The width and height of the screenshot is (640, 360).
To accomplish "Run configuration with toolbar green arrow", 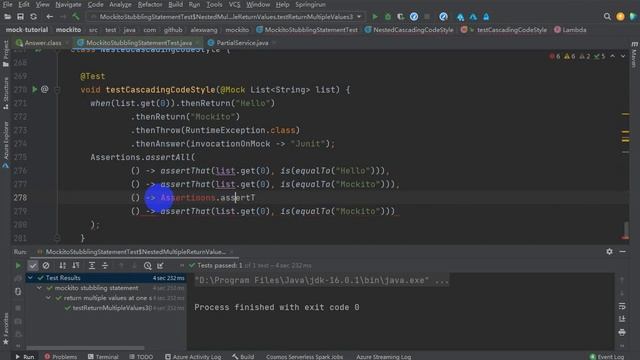I will click(x=375, y=17).
